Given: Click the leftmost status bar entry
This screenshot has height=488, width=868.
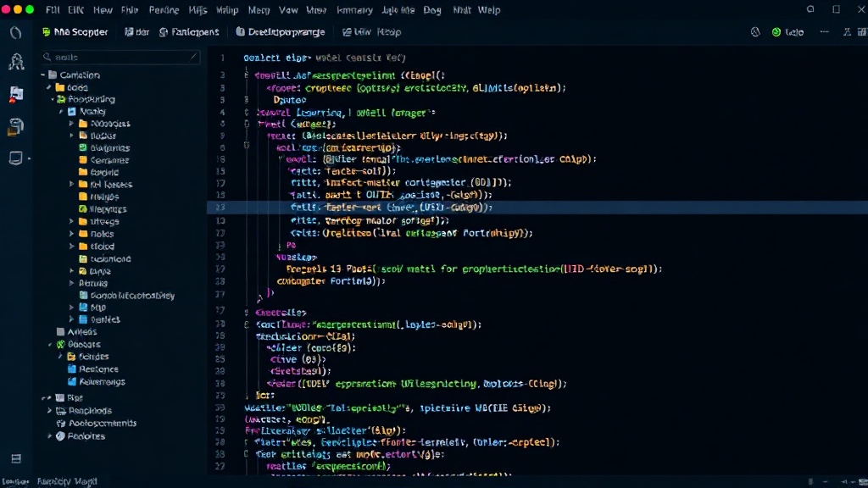Looking at the screenshot, I should click(x=15, y=481).
